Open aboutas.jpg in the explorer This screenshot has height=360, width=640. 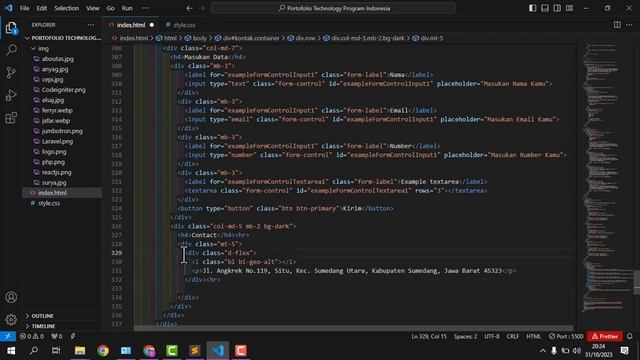click(58, 59)
